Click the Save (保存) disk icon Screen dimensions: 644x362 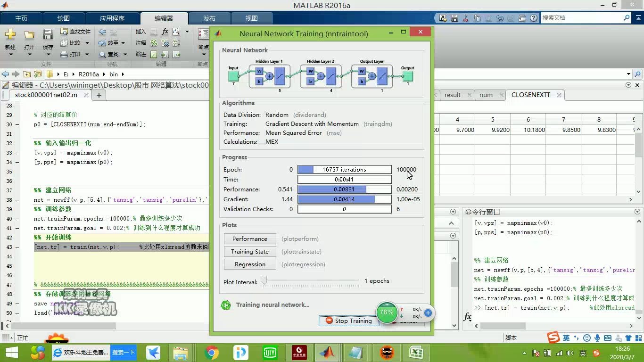[x=48, y=34]
